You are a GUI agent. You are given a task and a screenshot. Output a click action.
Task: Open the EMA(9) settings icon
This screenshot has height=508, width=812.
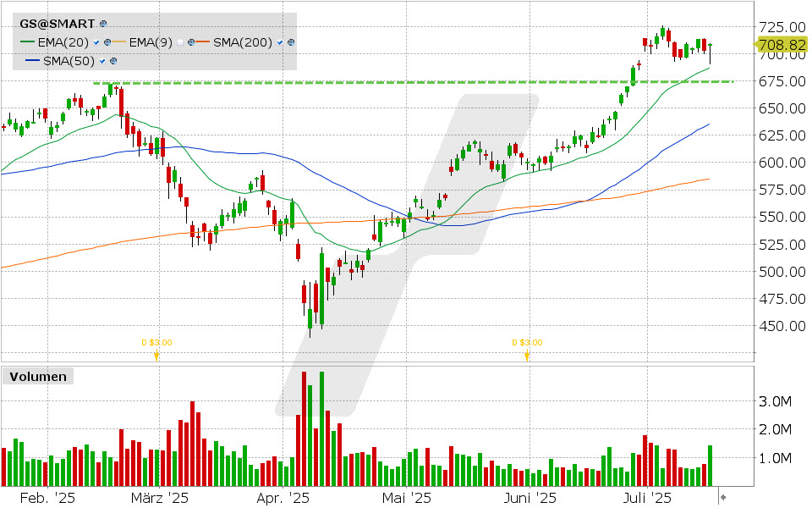[191, 42]
